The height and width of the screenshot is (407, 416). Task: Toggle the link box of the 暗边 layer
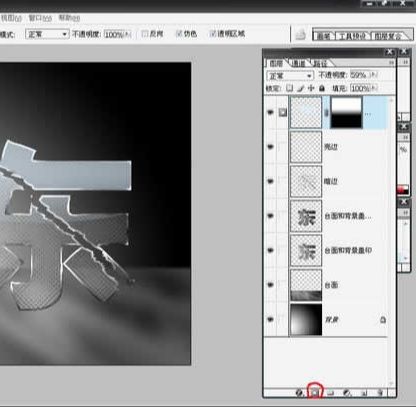283,181
